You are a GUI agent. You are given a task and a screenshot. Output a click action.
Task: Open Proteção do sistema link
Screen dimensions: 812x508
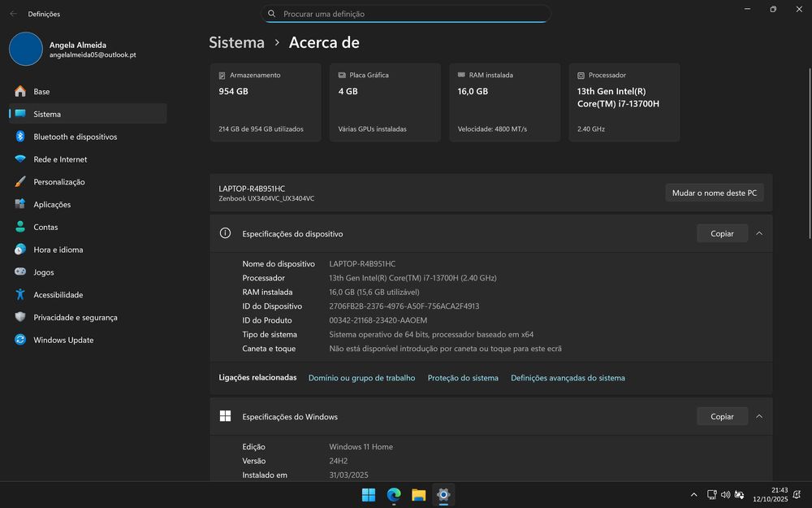[463, 378]
